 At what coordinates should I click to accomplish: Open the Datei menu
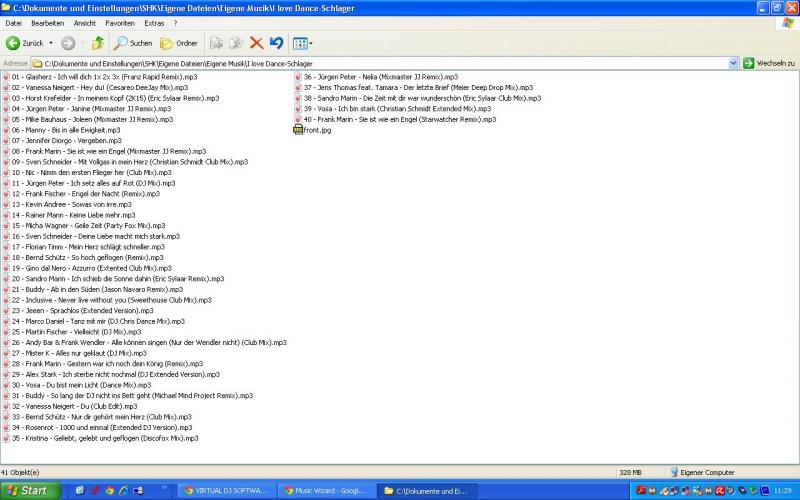pos(14,22)
